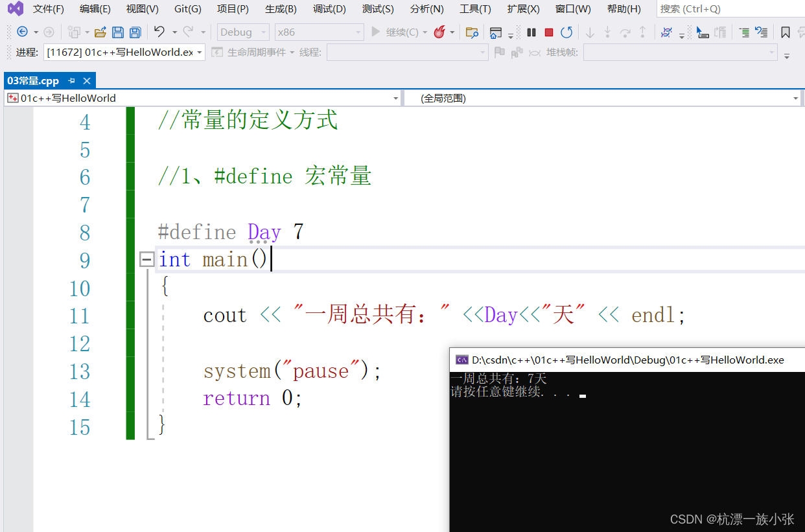The image size is (805, 532).
Task: Open the 工具(T) menu
Action: 475,9
